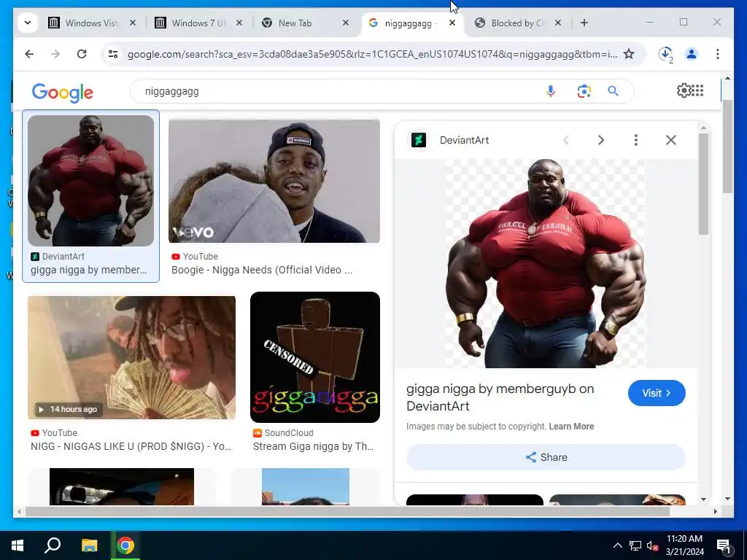This screenshot has height=560, width=747.
Task: Close the Windows 7 tab
Action: pyautogui.click(x=239, y=23)
